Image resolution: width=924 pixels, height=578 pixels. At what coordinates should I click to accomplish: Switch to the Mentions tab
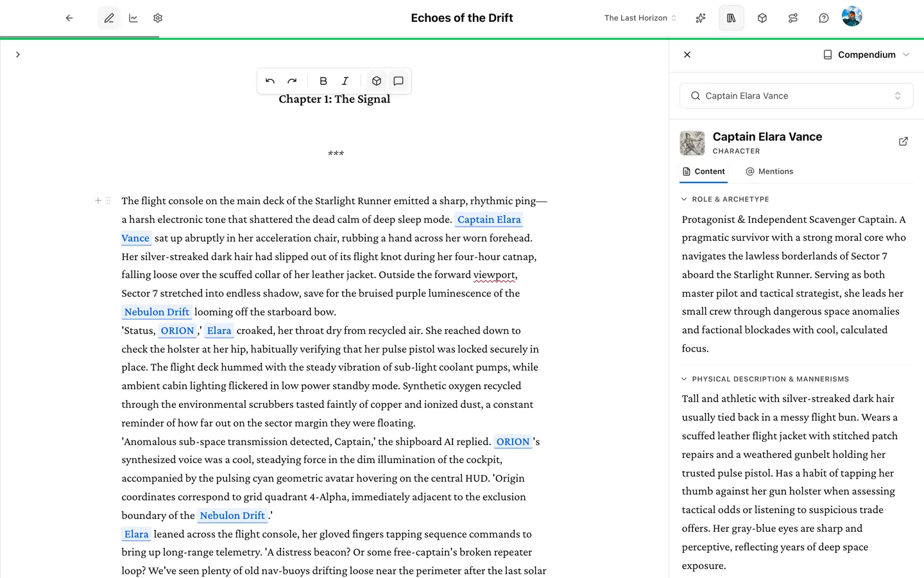tap(769, 171)
